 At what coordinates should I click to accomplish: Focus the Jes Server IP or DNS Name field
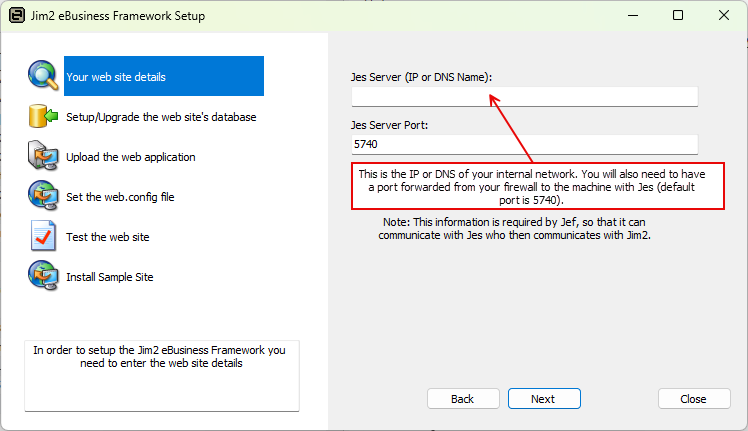point(524,96)
